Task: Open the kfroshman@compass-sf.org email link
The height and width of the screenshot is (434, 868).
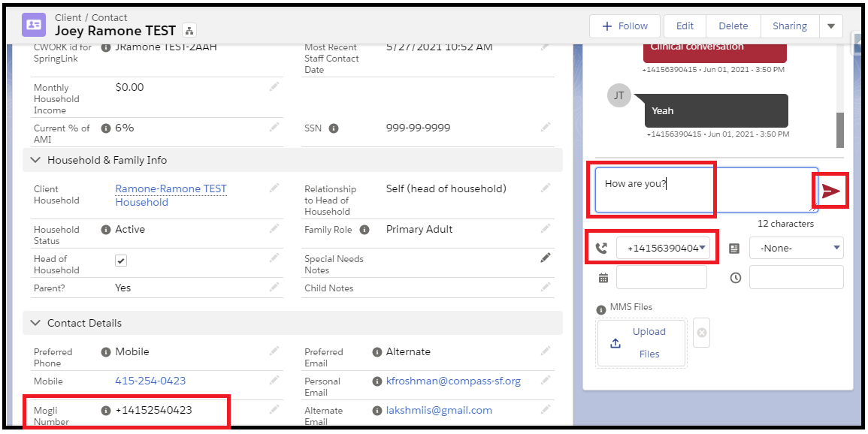Action: coord(453,381)
